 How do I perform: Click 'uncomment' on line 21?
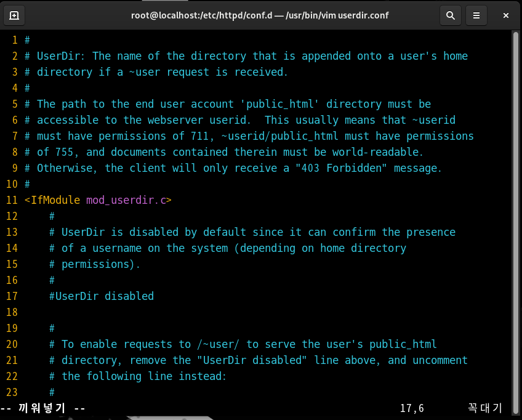coord(440,360)
